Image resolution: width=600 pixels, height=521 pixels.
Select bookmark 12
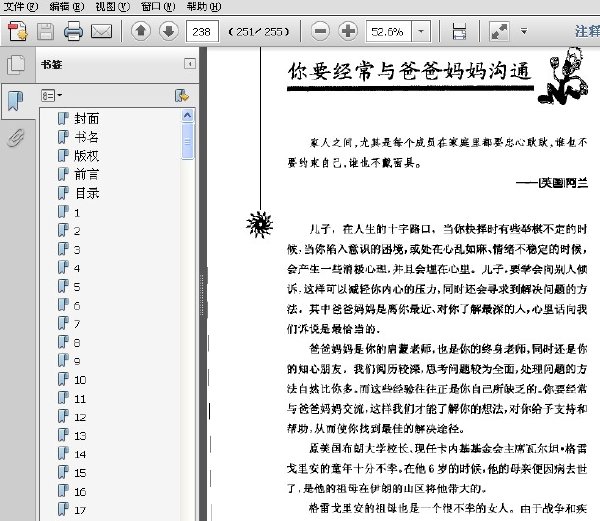point(80,417)
